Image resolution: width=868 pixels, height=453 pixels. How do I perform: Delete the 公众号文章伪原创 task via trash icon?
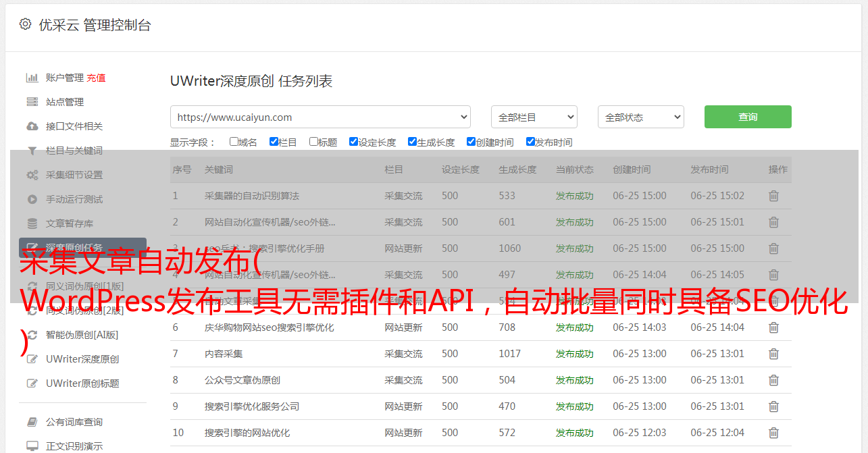click(773, 380)
